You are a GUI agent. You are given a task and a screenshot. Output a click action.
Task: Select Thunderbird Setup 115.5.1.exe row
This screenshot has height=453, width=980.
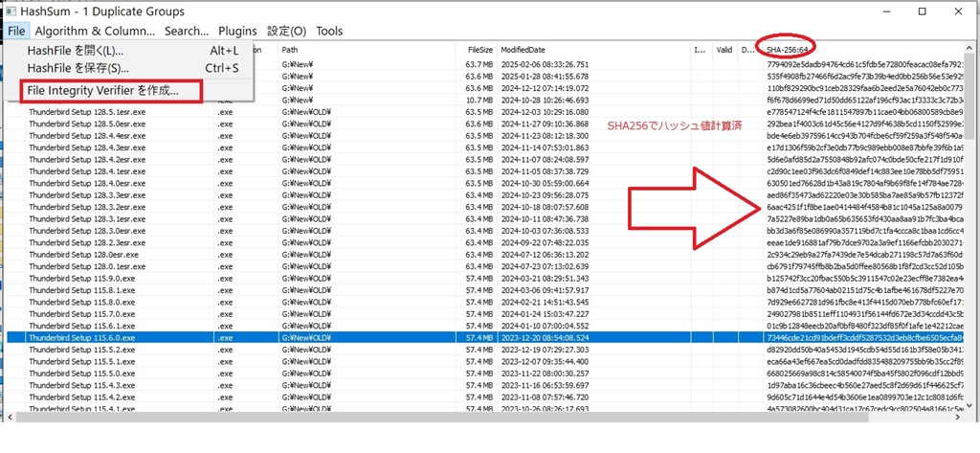487,362
